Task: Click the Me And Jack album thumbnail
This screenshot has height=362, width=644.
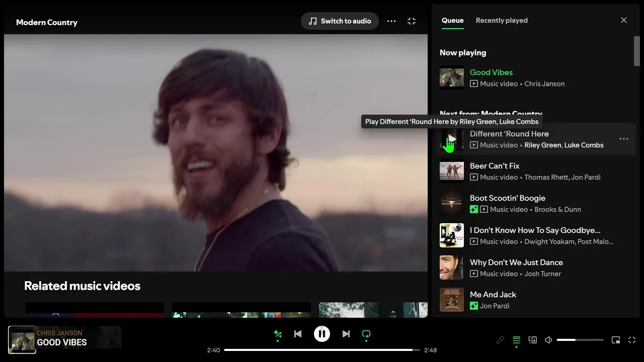Action: [452, 300]
